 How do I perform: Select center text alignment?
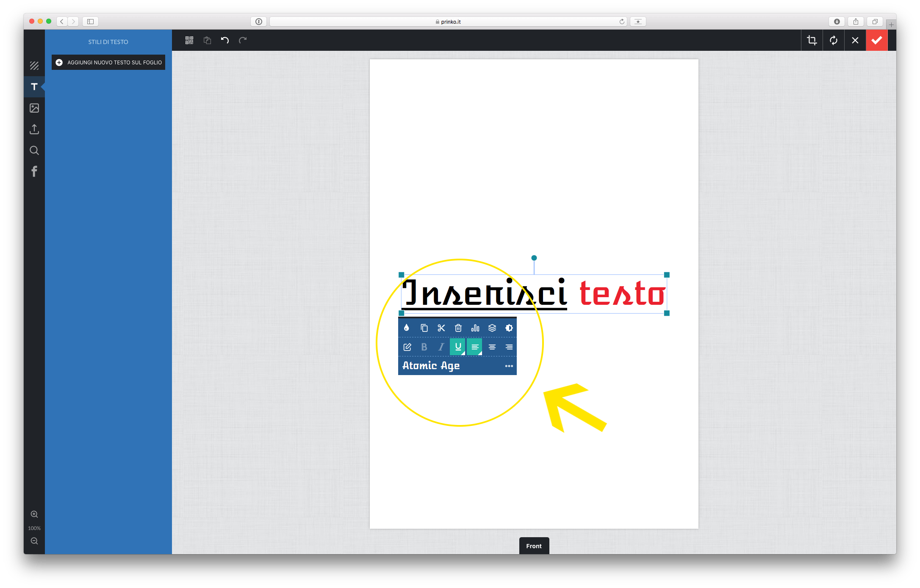pyautogui.click(x=492, y=347)
